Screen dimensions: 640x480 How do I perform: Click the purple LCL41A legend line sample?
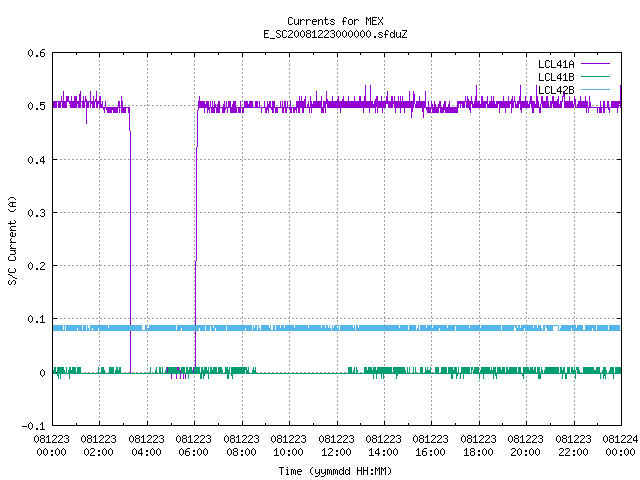[x=595, y=64]
